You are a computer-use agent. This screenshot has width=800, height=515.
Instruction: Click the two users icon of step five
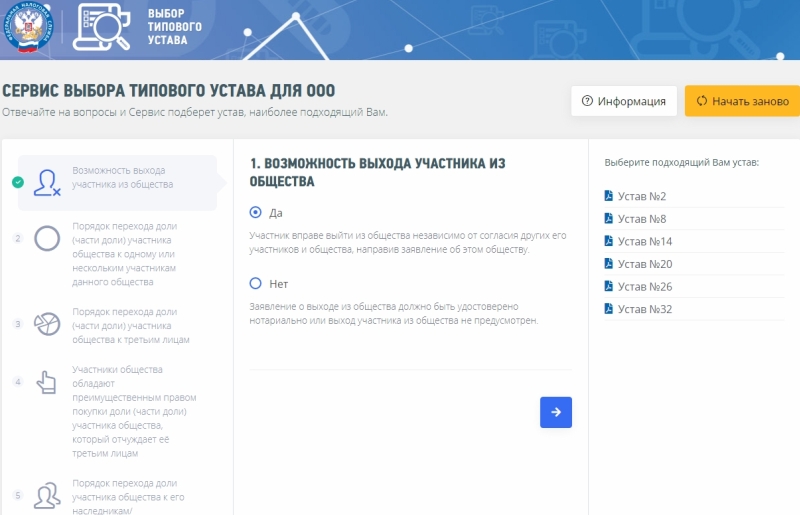[47, 496]
